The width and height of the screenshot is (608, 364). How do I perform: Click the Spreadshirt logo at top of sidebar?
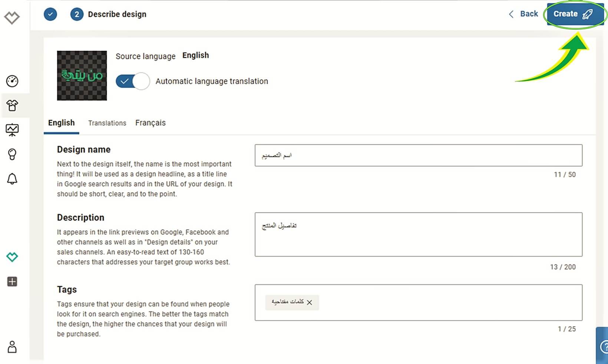pyautogui.click(x=12, y=17)
